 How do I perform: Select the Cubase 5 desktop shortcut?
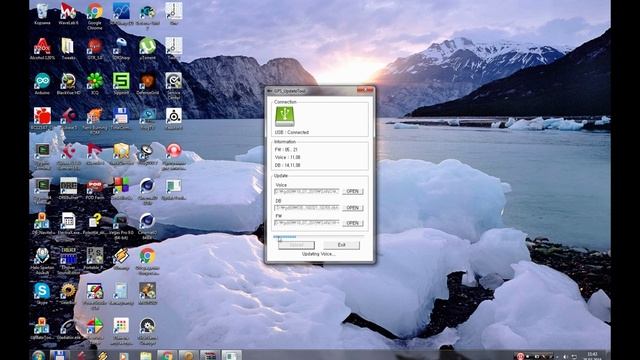click(x=68, y=119)
